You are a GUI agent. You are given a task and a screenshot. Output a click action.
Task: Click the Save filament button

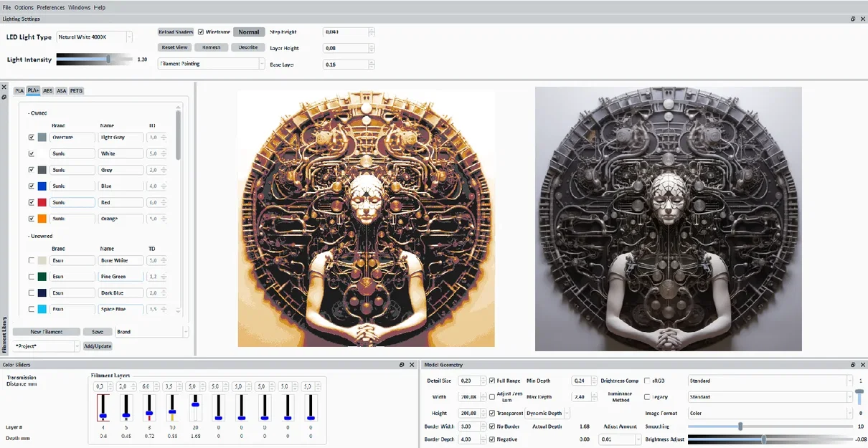click(98, 332)
